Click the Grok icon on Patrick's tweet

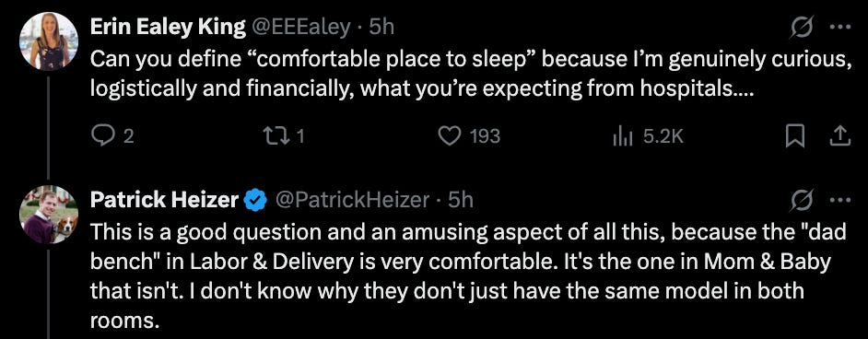click(803, 200)
